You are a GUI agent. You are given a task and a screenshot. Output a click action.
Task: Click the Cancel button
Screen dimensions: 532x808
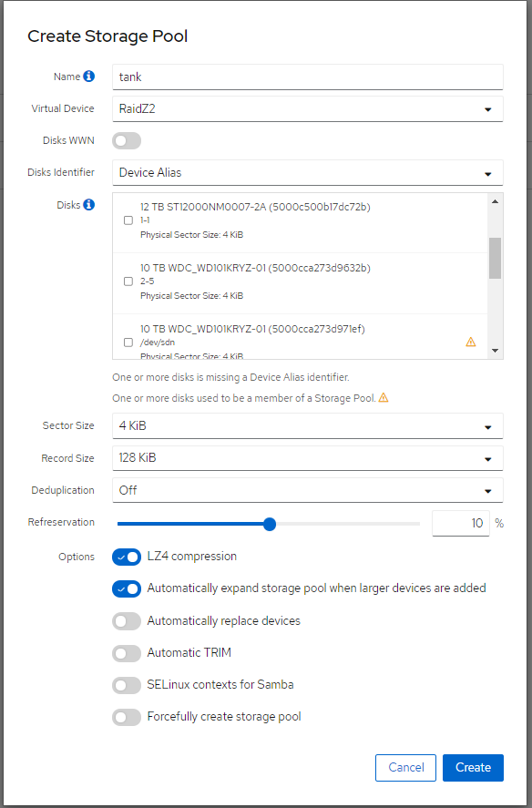405,767
